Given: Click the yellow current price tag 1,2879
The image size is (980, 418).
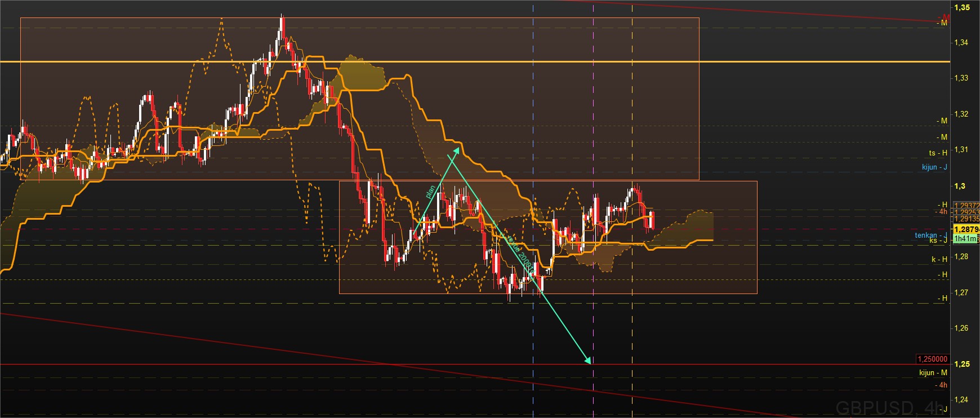Looking at the screenshot, I should (965, 229).
